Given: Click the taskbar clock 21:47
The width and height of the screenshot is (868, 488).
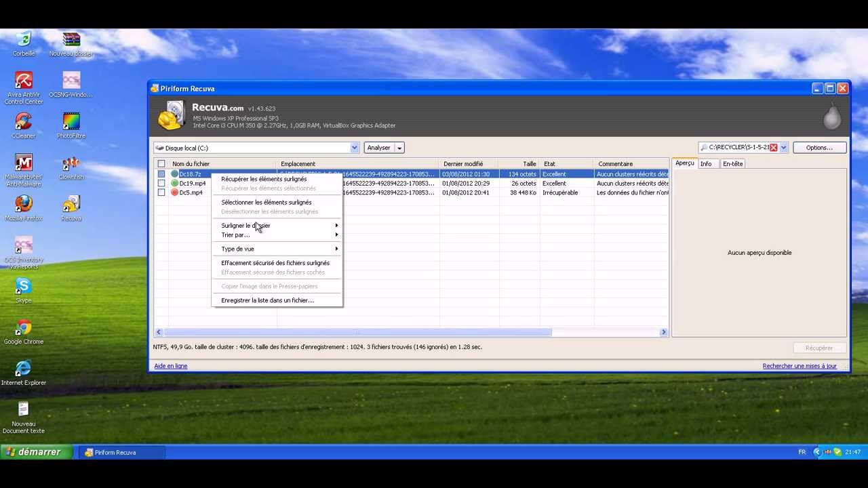Looking at the screenshot, I should click(853, 452).
